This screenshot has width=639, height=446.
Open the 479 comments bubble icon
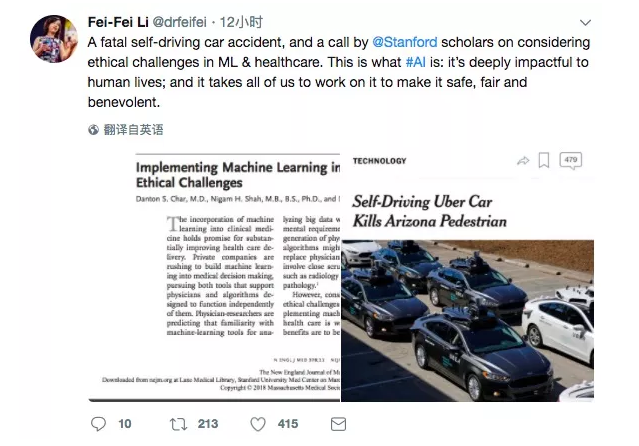[x=571, y=161]
